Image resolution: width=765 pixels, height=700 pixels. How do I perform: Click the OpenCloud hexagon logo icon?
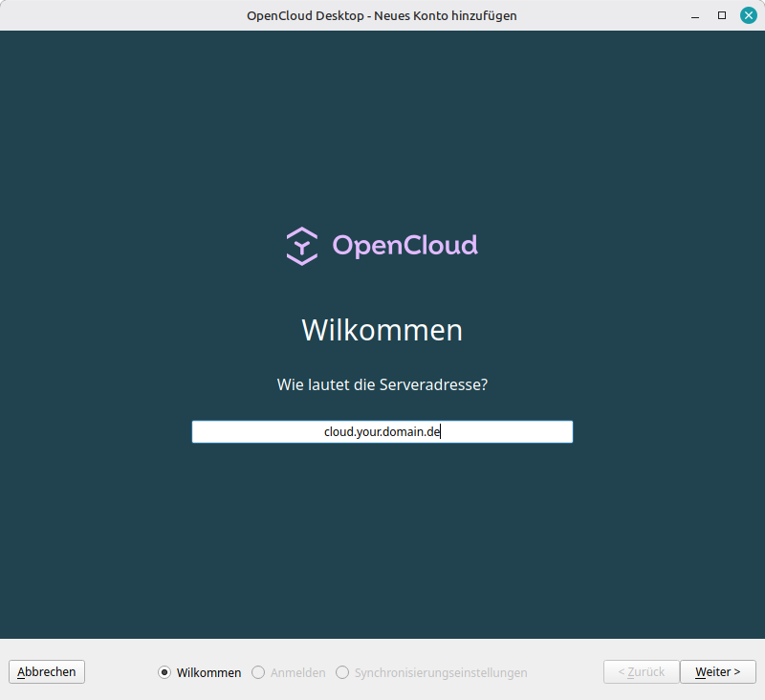click(x=302, y=246)
